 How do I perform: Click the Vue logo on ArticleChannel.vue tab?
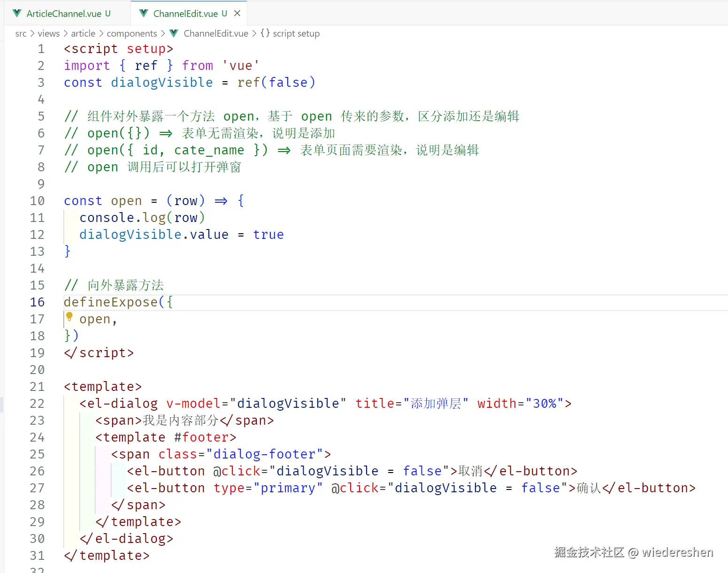tap(17, 13)
